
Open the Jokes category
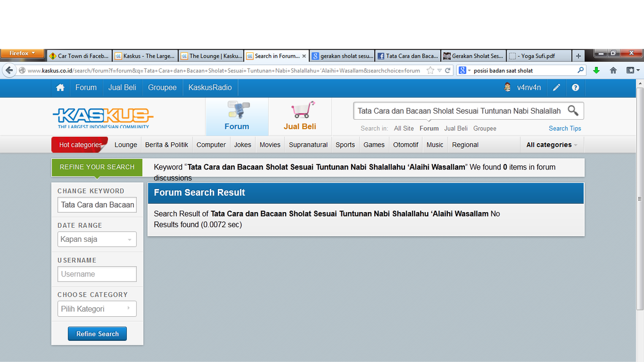[x=243, y=145]
